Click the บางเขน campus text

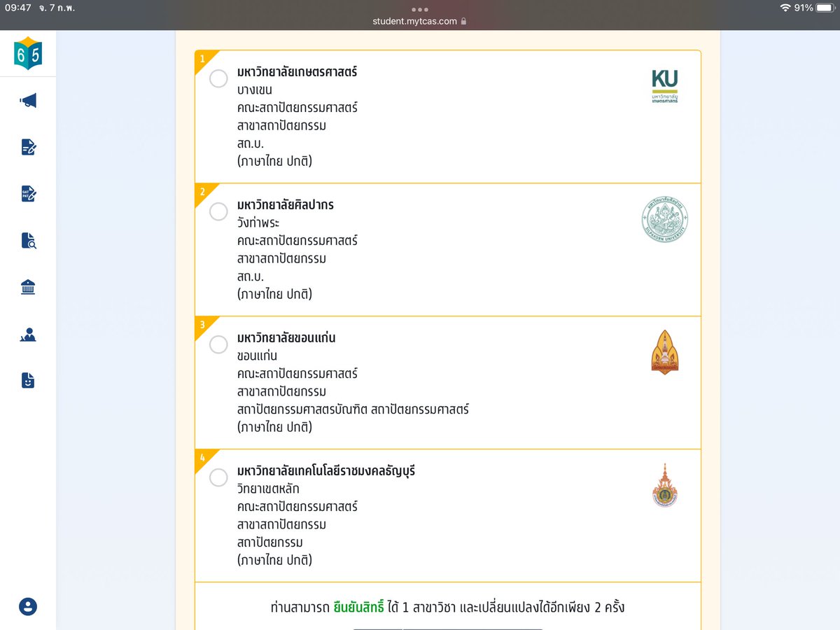point(255,90)
